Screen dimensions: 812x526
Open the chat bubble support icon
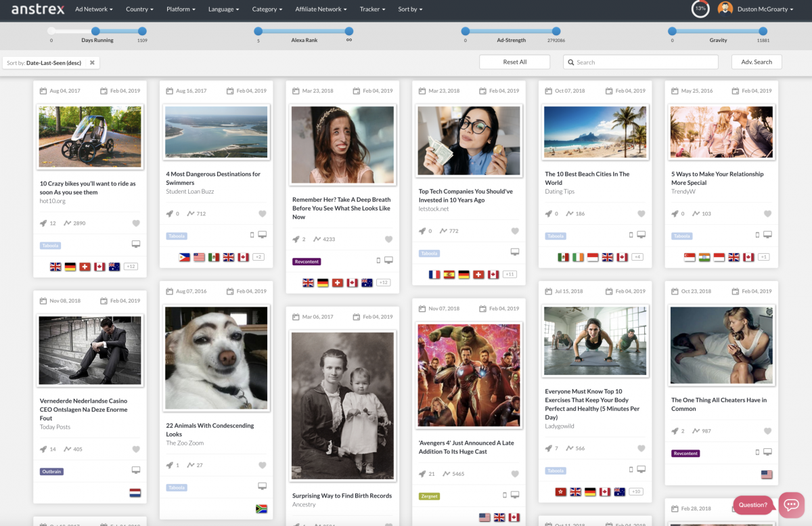(x=790, y=504)
